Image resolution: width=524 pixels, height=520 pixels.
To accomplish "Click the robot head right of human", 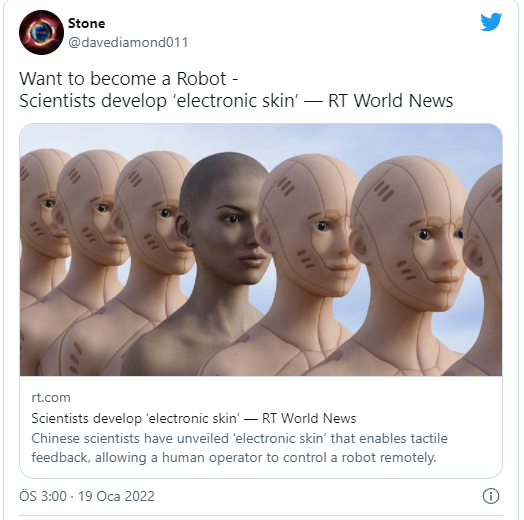I will [x=307, y=224].
